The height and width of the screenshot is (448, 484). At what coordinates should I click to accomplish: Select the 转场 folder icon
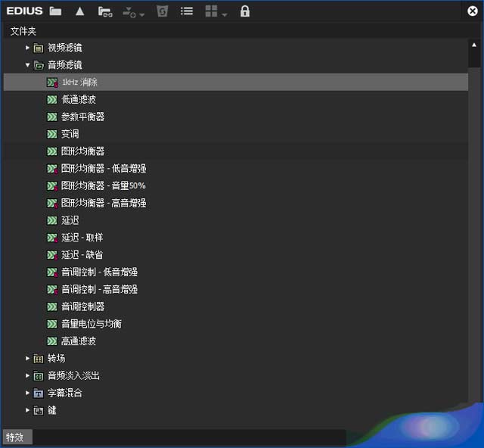tap(39, 359)
